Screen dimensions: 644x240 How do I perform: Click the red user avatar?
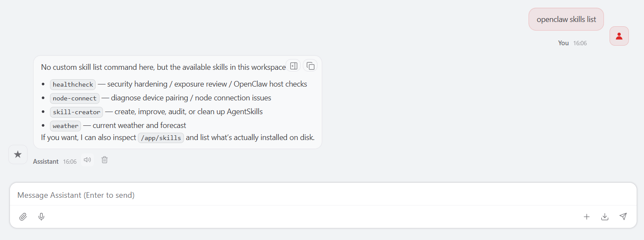point(619,36)
